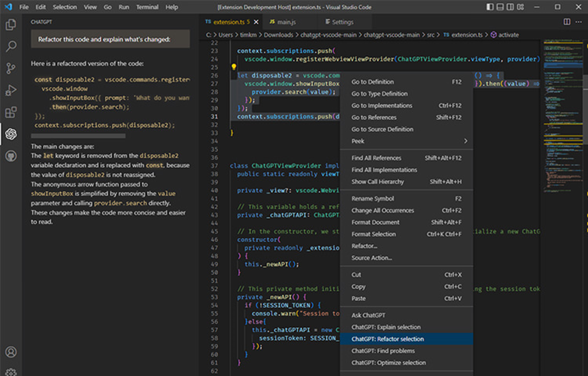
Task: Select the ChatGPT icon in activity bar
Action: [11, 134]
